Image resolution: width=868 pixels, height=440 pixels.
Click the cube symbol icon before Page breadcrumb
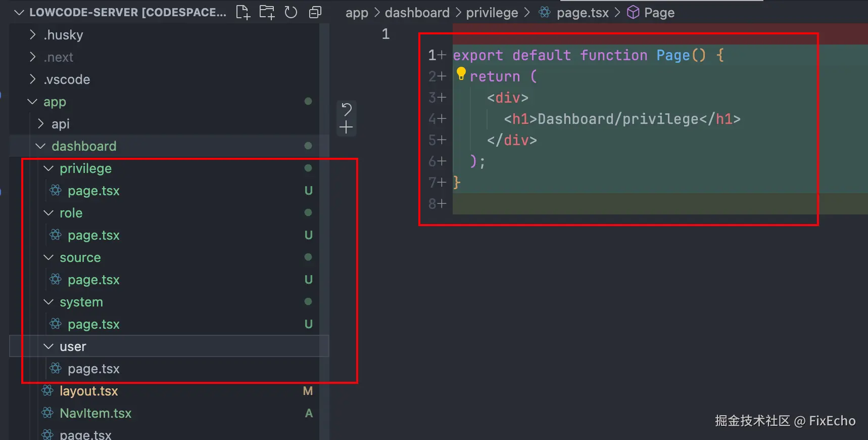[x=633, y=13]
